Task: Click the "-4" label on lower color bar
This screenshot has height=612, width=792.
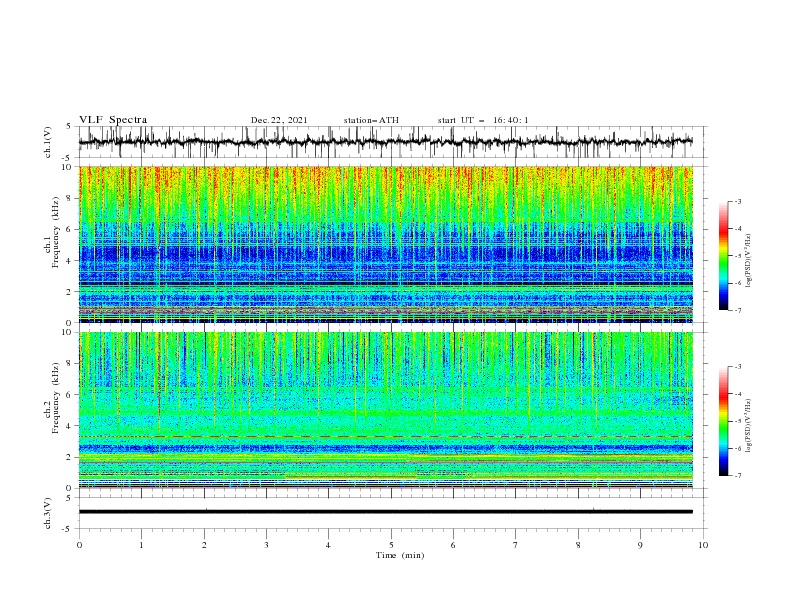Action: point(737,394)
